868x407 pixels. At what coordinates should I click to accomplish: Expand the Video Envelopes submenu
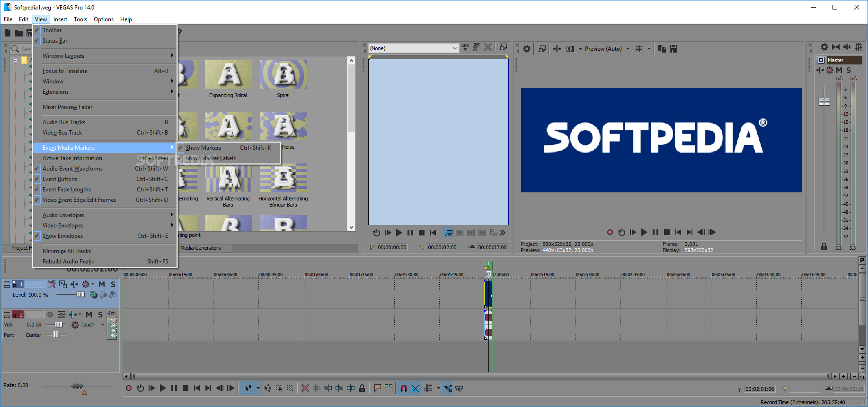coord(105,226)
